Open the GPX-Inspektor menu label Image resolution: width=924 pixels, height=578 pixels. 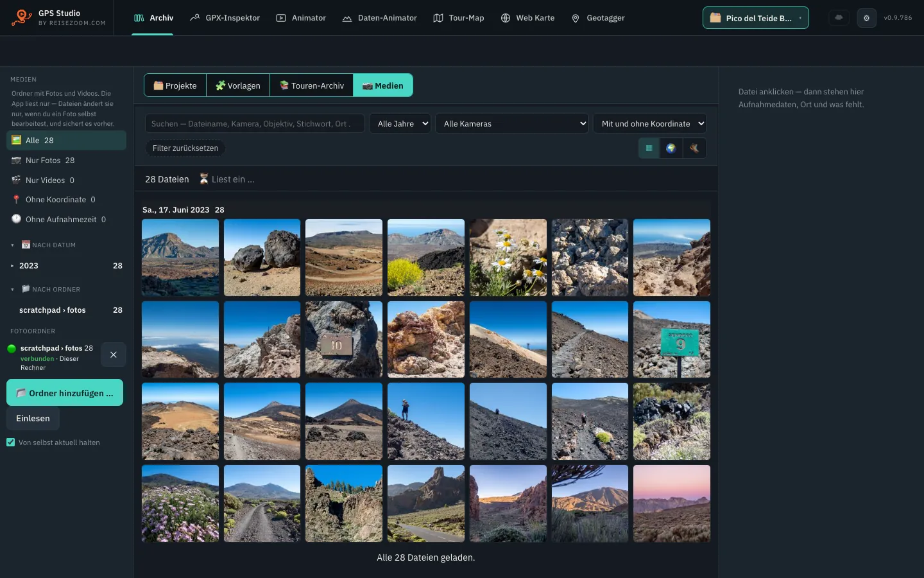coord(233,18)
